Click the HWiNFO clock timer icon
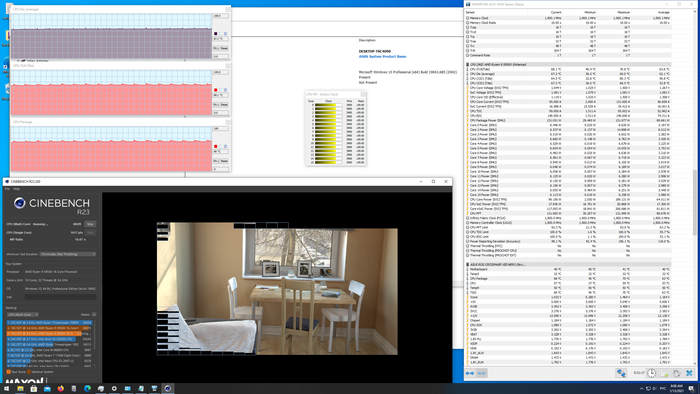This screenshot has height=394, width=700. (x=652, y=373)
